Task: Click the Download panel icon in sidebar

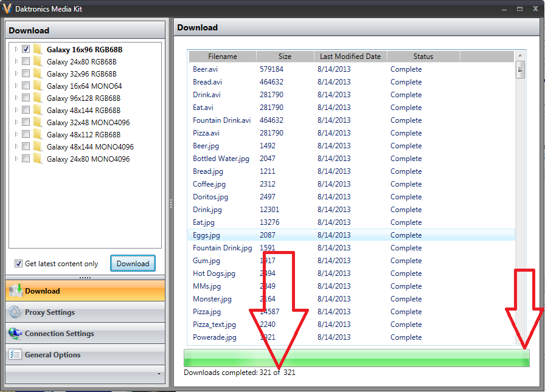Action: click(x=15, y=291)
